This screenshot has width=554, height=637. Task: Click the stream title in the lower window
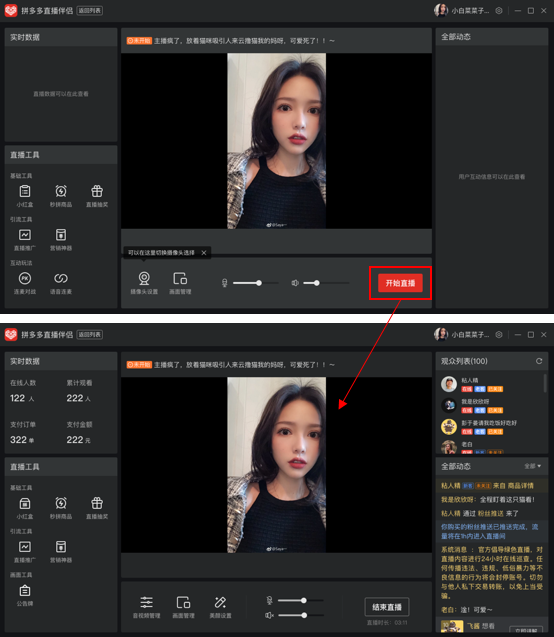point(244,365)
